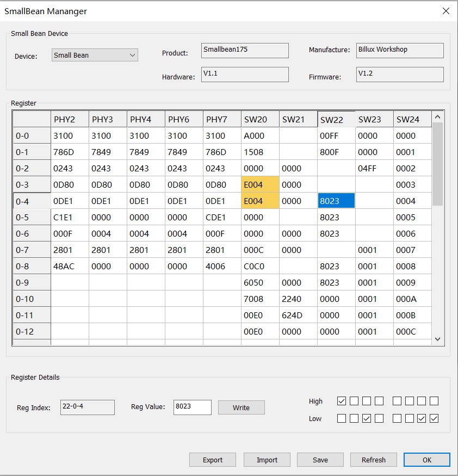Click the Write button
The width and height of the screenshot is (458, 476).
coord(241,407)
